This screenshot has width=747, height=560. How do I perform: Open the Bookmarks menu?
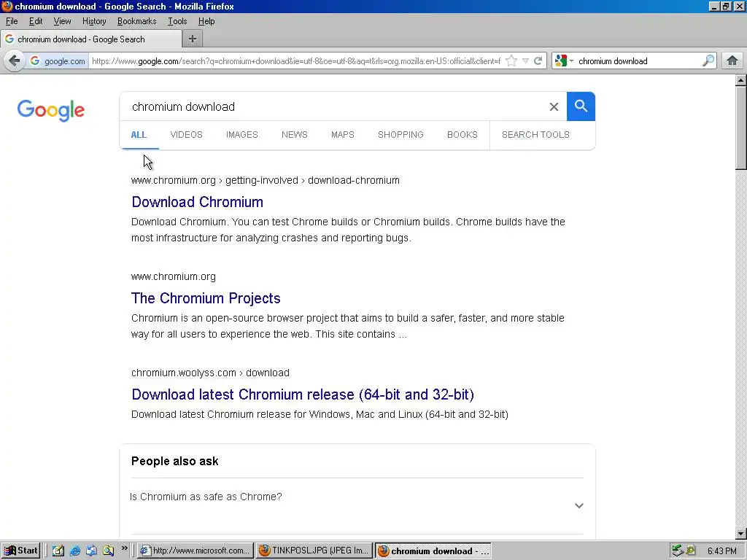click(x=136, y=21)
